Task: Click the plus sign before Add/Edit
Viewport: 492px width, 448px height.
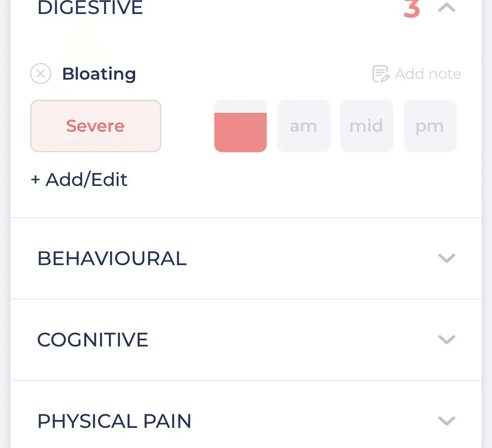Action: tap(35, 179)
